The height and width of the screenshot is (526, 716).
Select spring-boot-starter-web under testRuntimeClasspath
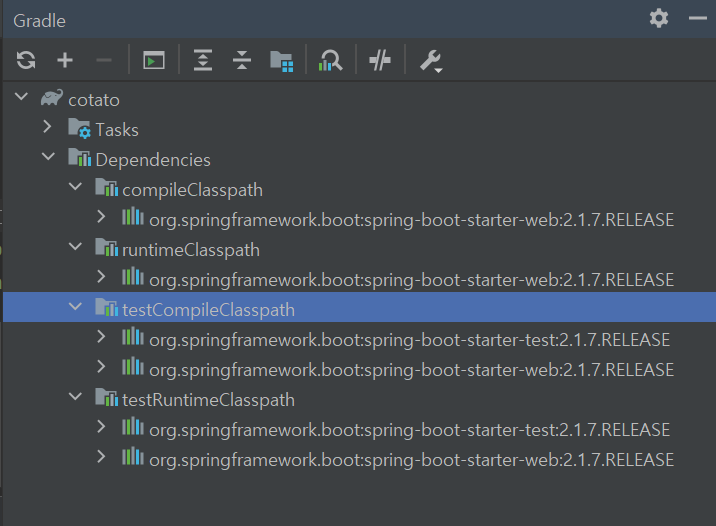click(x=411, y=460)
